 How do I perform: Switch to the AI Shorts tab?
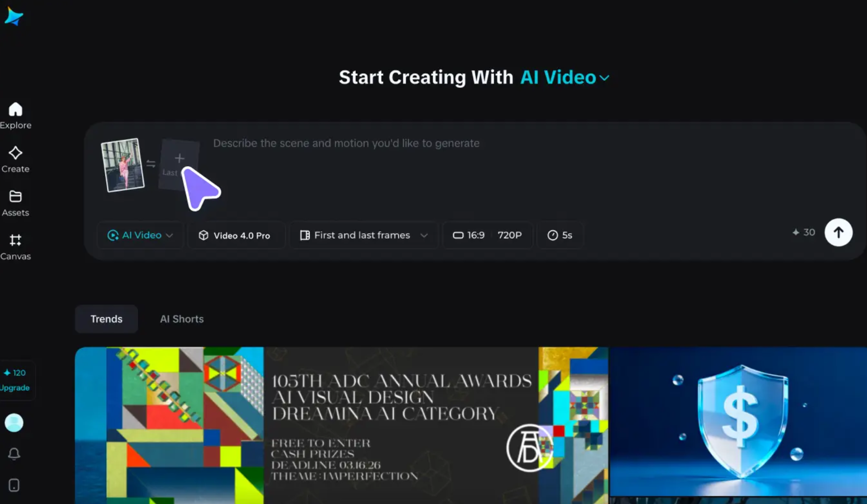(x=181, y=319)
